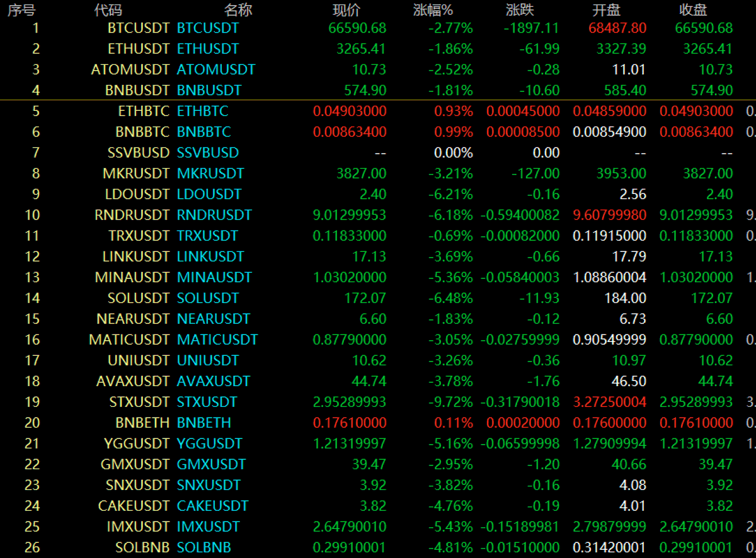The width and height of the screenshot is (756, 558).
Task: Click BNBBTC price 0.00863400
Action: click(x=350, y=132)
